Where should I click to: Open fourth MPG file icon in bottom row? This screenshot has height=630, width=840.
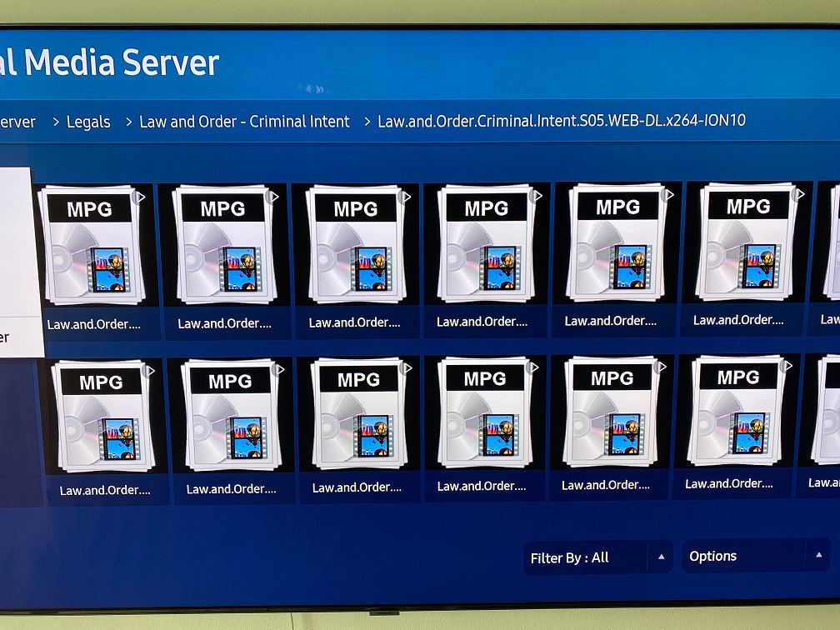(x=487, y=412)
